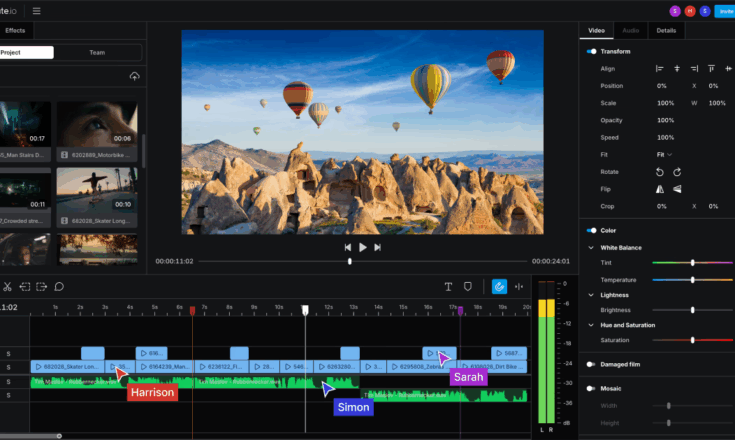735x440 pixels.
Task: Disable the Transform toggle
Action: 592,51
